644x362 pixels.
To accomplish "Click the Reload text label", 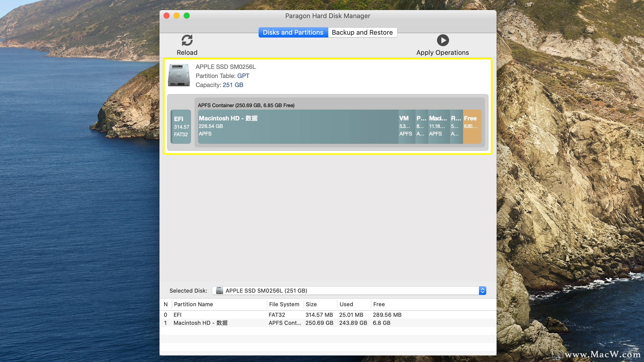I will (x=187, y=53).
